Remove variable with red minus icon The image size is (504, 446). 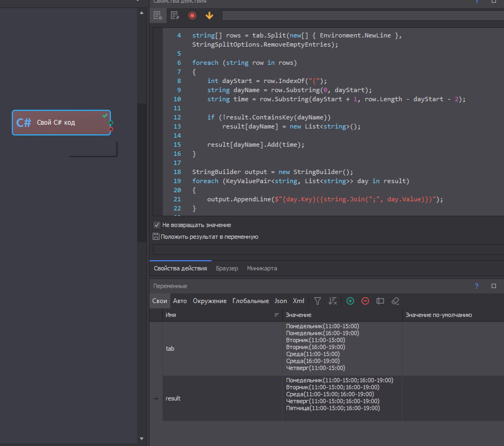[x=365, y=301]
